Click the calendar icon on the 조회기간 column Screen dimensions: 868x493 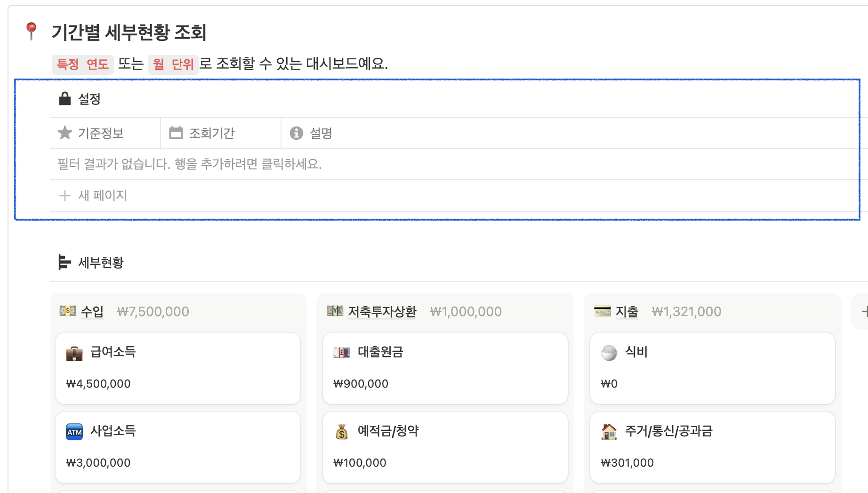176,133
